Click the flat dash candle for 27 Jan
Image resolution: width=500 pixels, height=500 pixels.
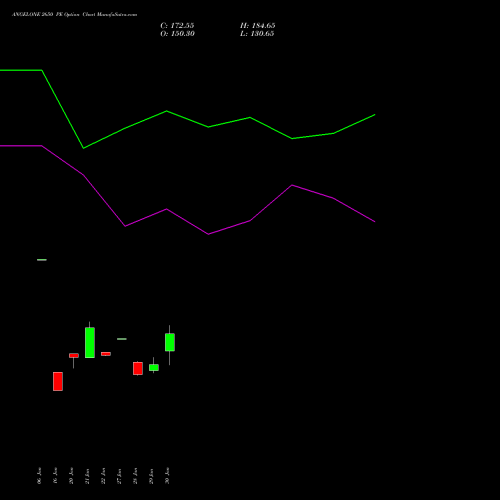pyautogui.click(x=122, y=339)
